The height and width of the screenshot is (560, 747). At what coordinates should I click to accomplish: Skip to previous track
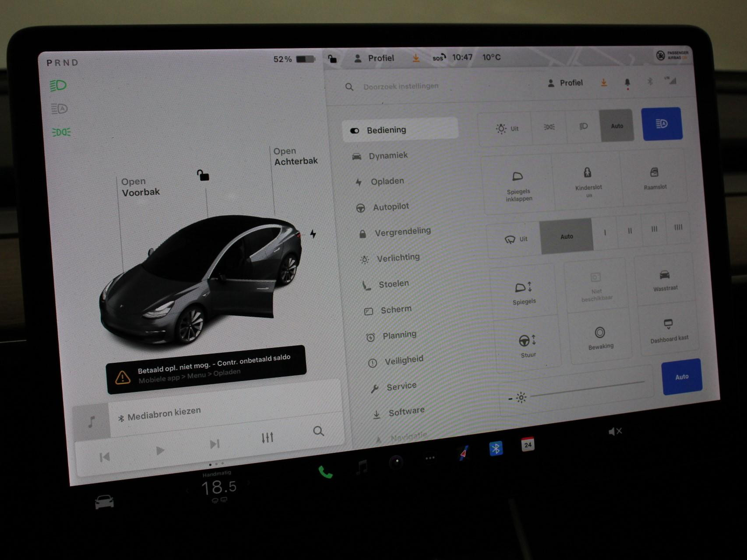tap(105, 457)
